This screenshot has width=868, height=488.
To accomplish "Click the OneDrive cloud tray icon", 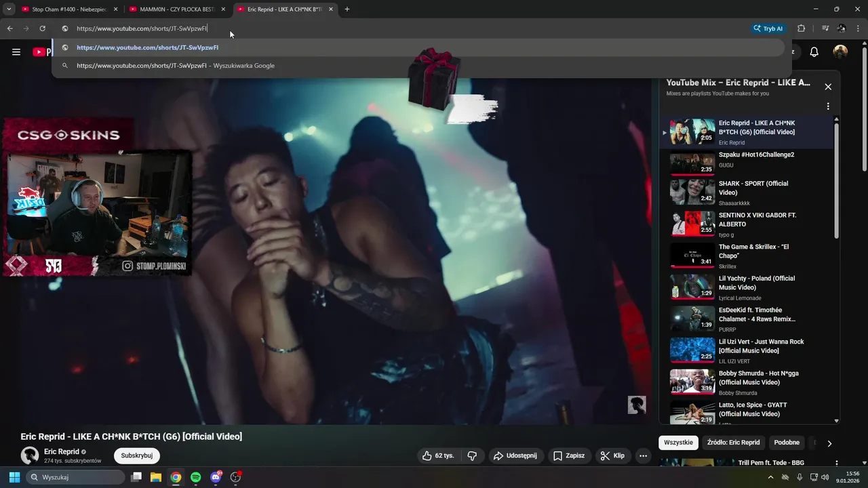I will [785, 477].
